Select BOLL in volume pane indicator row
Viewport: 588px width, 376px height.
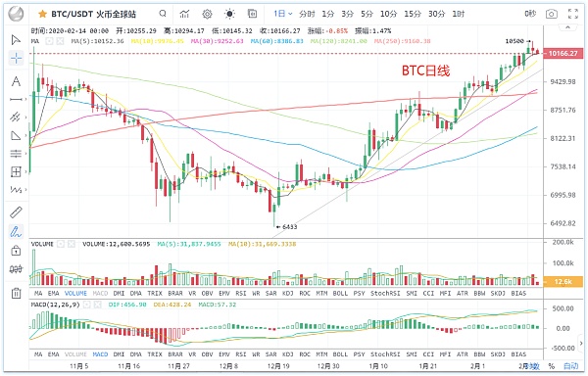(340, 293)
